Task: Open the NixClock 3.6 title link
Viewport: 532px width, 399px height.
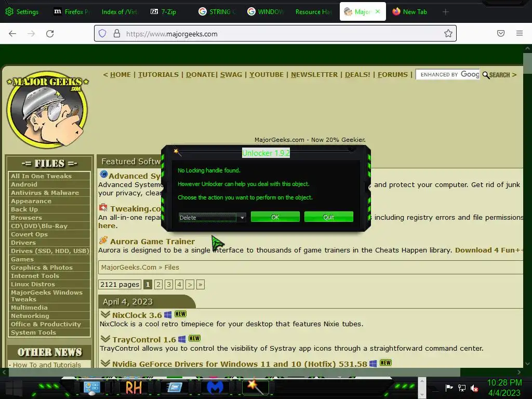Action: click(x=137, y=315)
